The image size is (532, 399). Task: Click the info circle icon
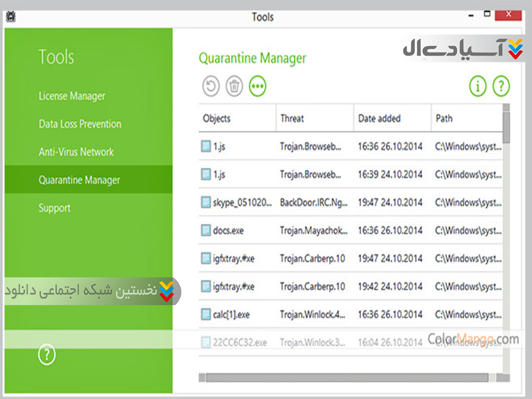pyautogui.click(x=477, y=86)
